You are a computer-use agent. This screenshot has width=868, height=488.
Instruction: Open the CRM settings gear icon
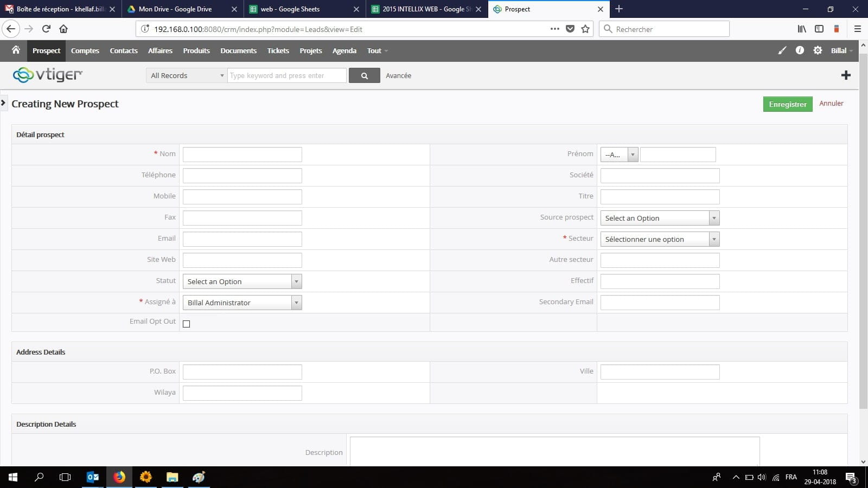(818, 50)
